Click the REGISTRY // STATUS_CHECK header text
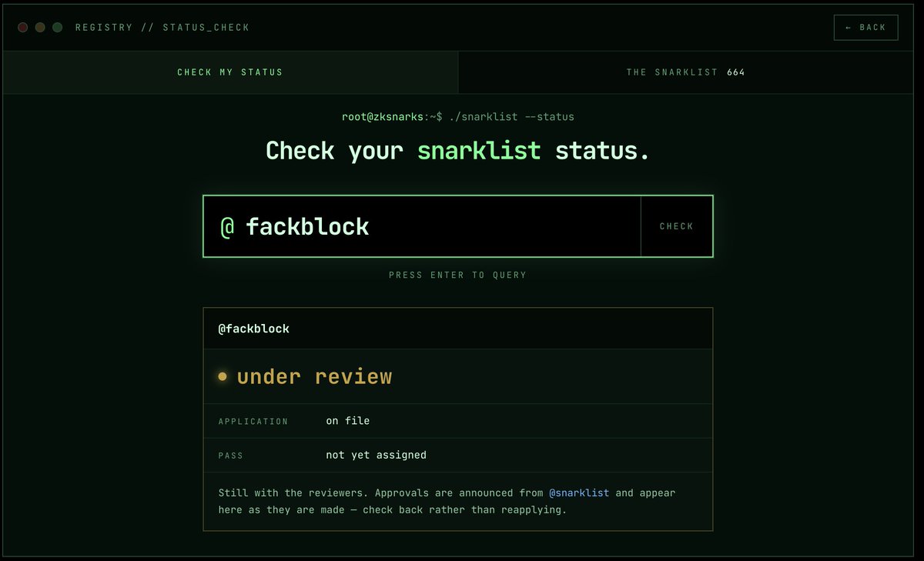Screen dimensions: 924x561 pyautogui.click(x=162, y=28)
